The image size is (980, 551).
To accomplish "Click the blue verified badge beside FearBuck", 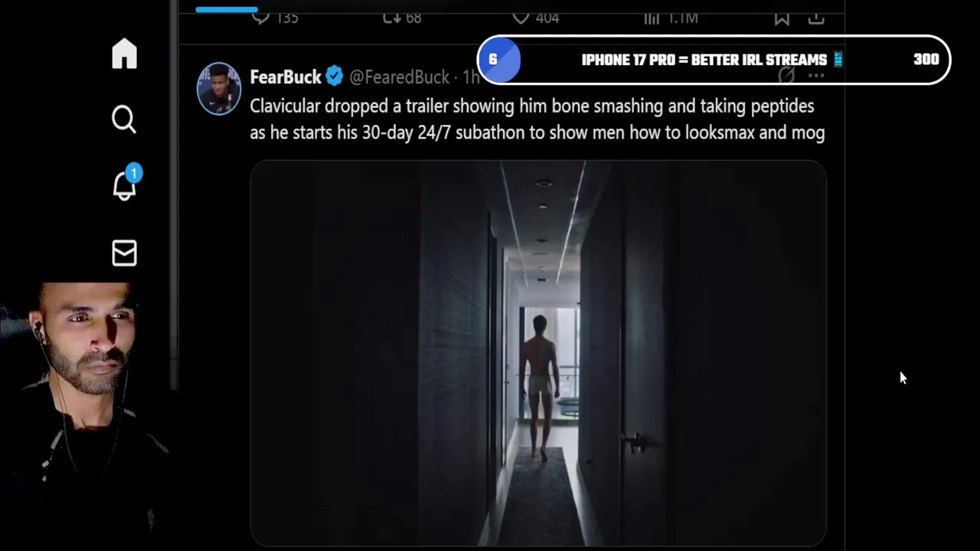I will pos(335,76).
